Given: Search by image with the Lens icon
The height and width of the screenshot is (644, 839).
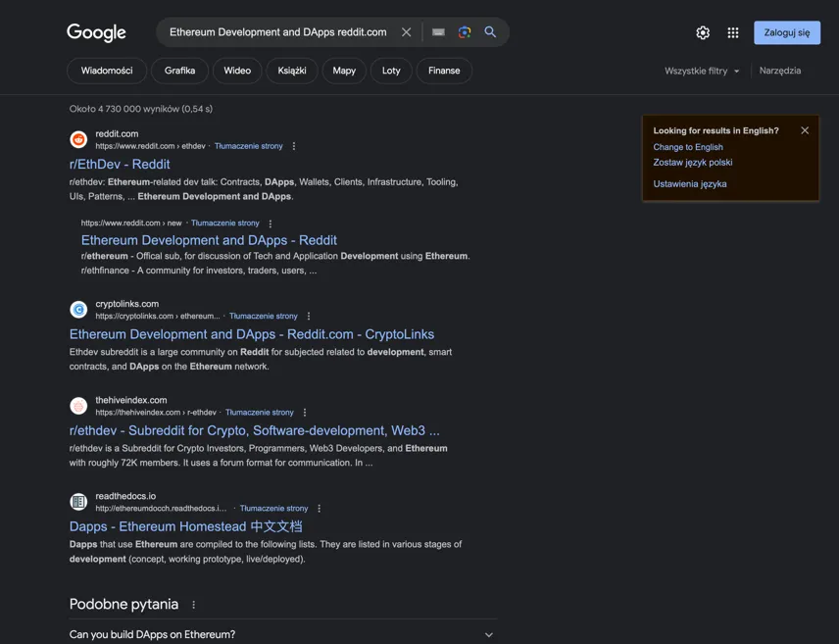Looking at the screenshot, I should [465, 32].
